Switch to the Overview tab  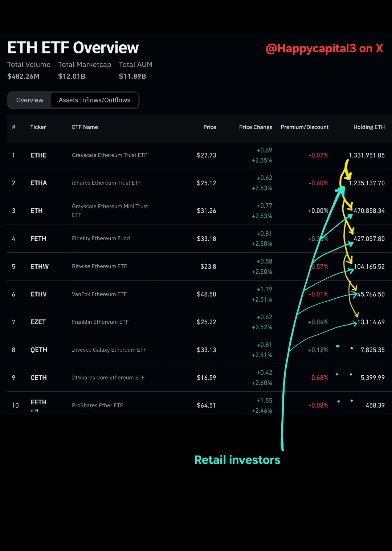click(30, 100)
